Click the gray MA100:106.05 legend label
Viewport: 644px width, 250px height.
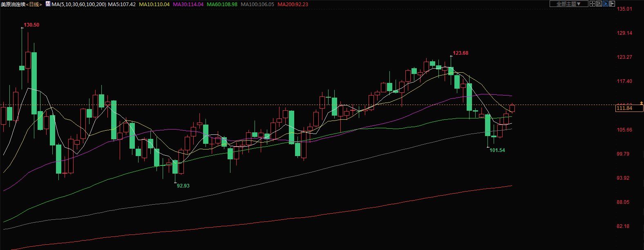tap(257, 4)
